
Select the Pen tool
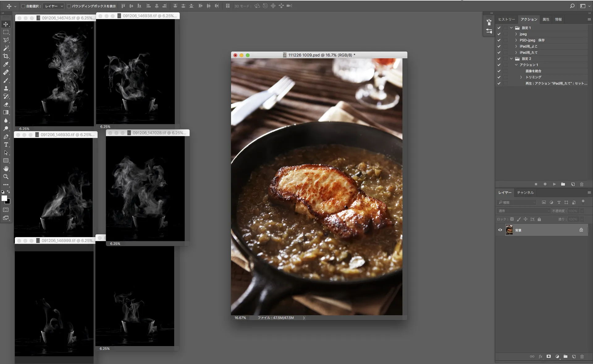[x=6, y=136]
